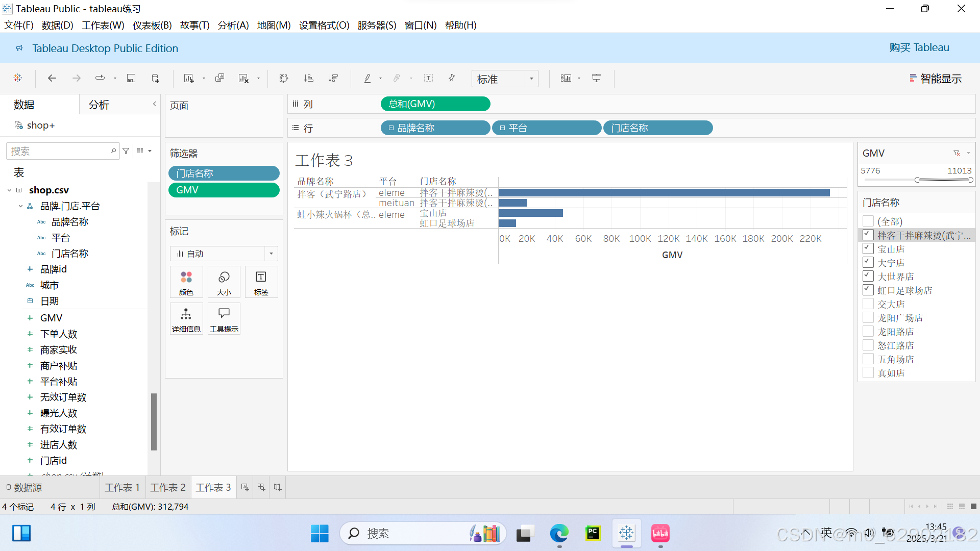980x551 pixels.
Task: Click the new worksheet tab icon
Action: pyautogui.click(x=245, y=487)
